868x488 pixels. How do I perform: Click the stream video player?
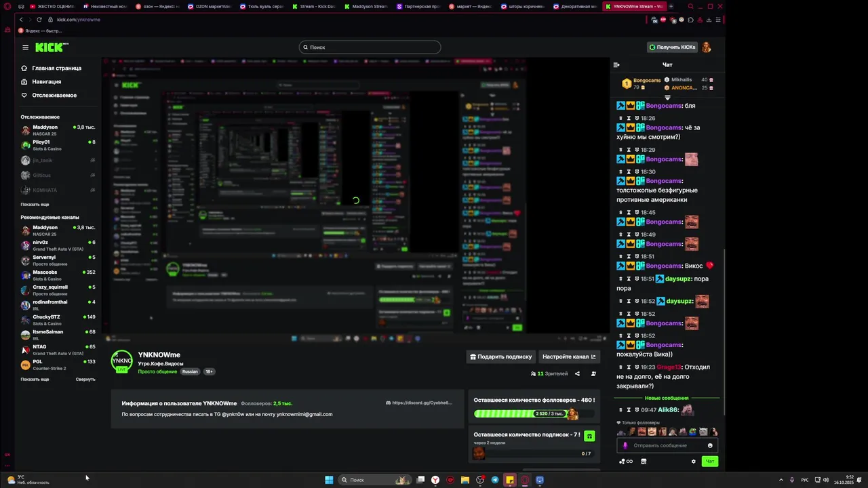click(355, 199)
